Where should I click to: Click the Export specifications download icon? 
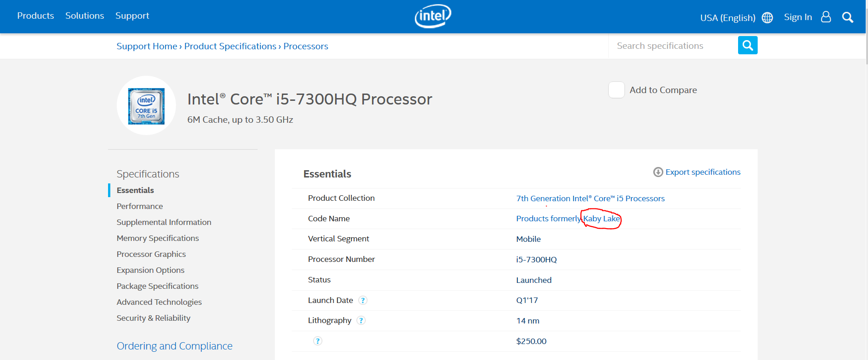click(658, 172)
